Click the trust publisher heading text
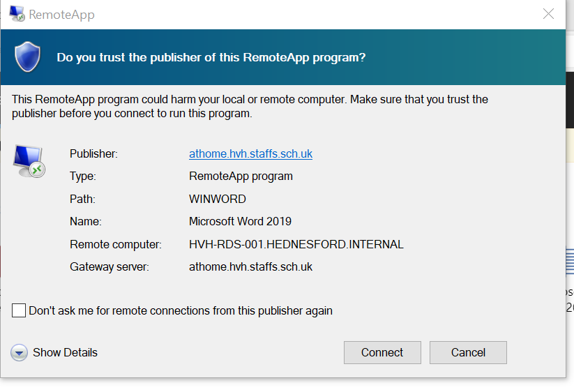 [211, 57]
